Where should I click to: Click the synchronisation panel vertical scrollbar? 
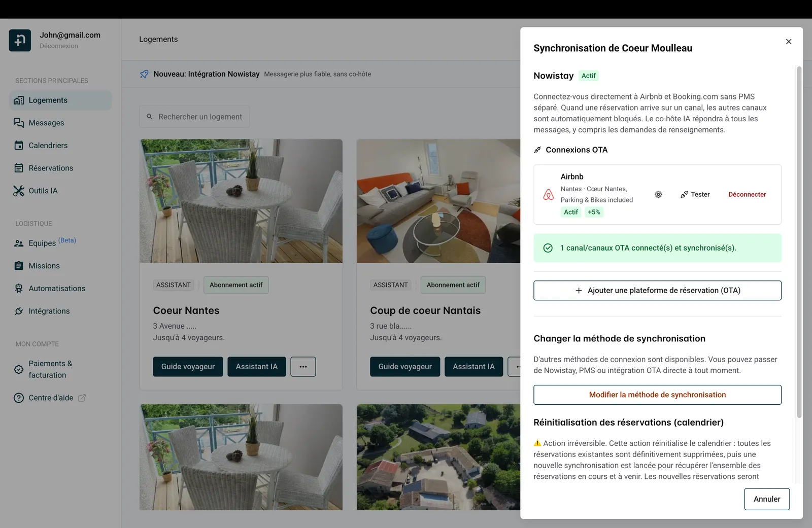point(799,242)
